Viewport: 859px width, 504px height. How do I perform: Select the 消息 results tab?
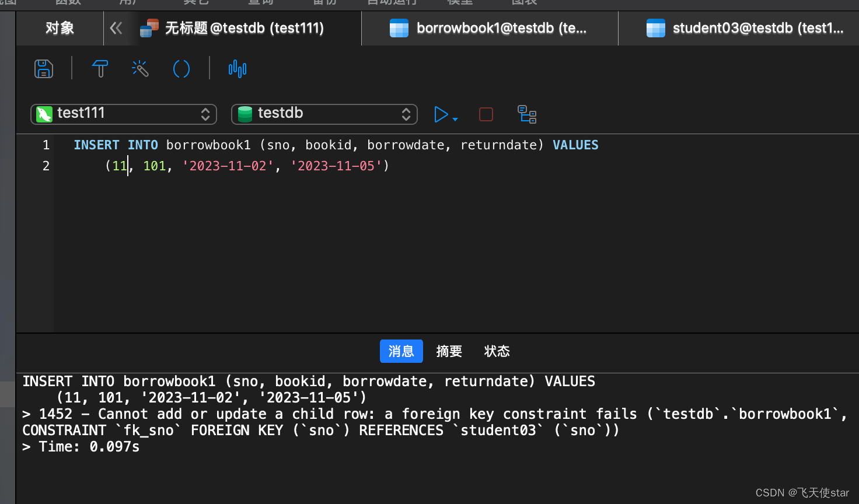click(401, 351)
